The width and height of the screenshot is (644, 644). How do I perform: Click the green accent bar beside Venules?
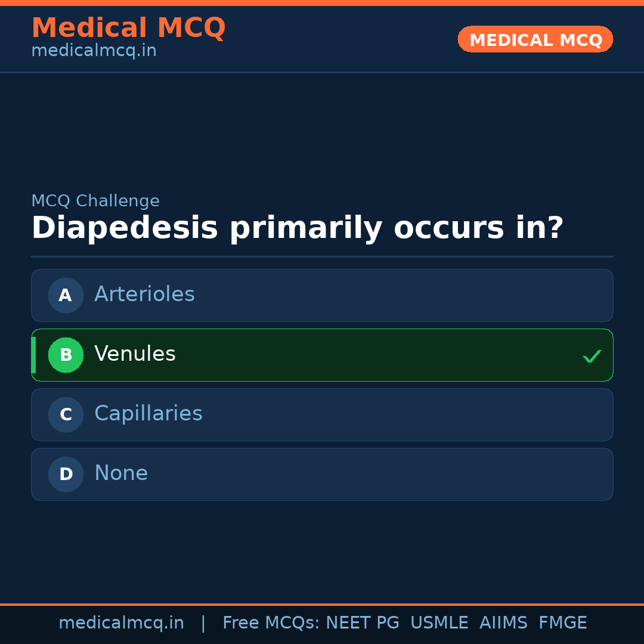pos(33,355)
